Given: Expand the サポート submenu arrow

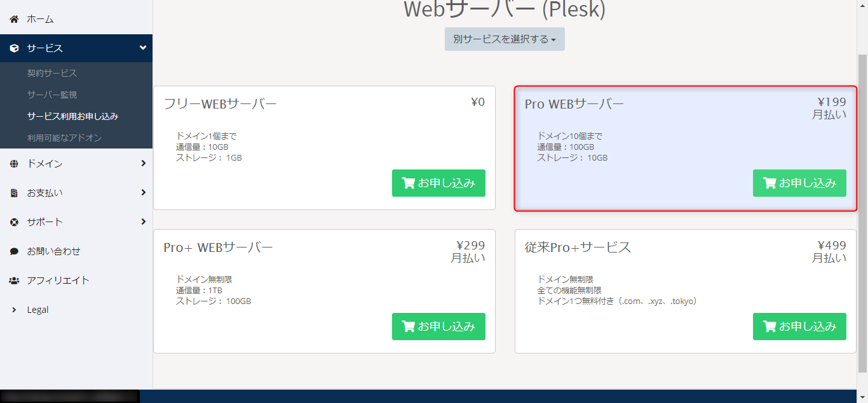Looking at the screenshot, I should (x=144, y=221).
